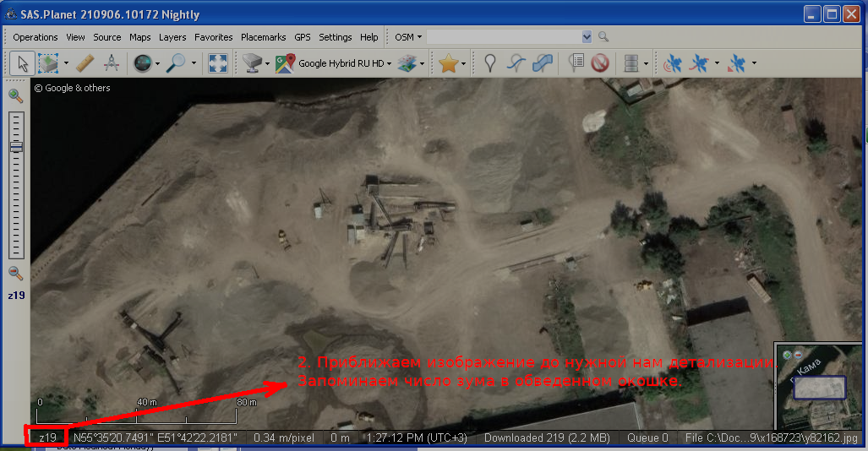Open the placemark manager list
Viewport: 868px width, 451px height.
pyautogui.click(x=576, y=63)
